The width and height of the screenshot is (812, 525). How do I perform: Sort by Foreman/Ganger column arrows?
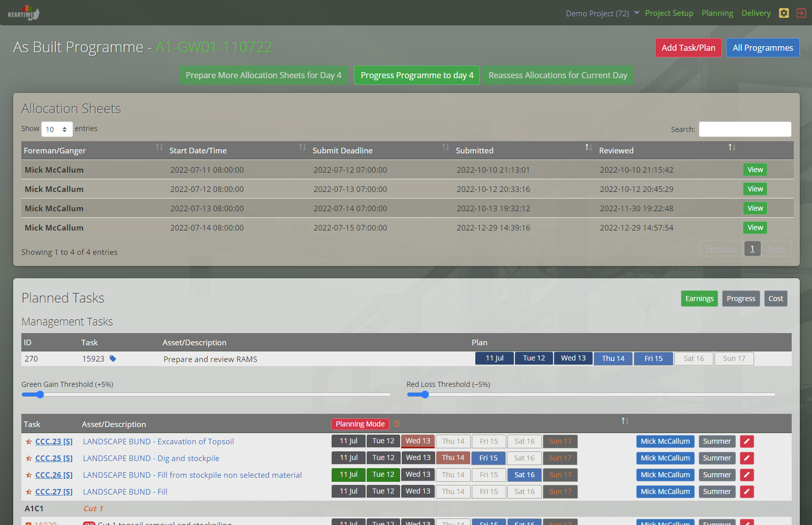click(x=159, y=147)
